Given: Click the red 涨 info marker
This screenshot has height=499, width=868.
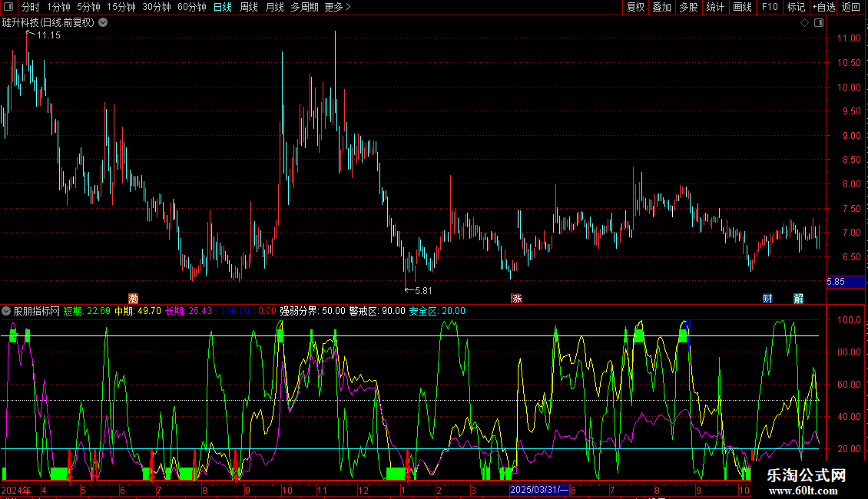Looking at the screenshot, I should click(516, 299).
